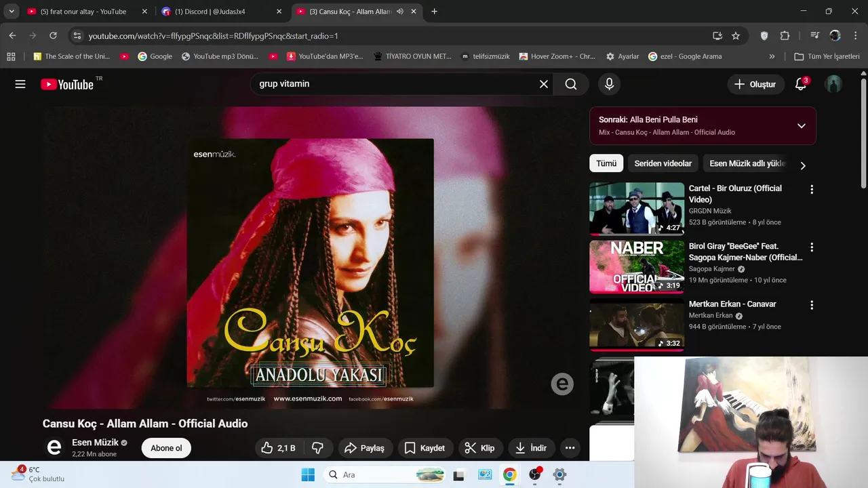
Task: Select the Tümü filter chip
Action: tap(606, 163)
